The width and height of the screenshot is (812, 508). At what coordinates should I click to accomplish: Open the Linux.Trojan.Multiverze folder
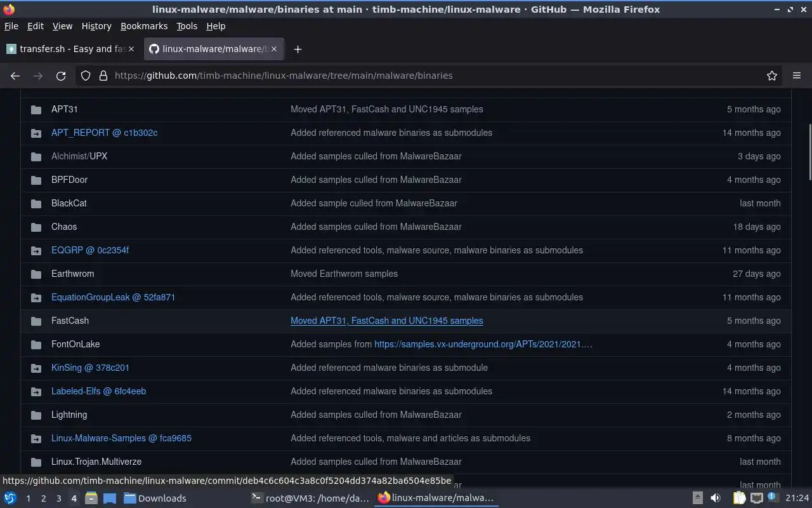tap(96, 462)
